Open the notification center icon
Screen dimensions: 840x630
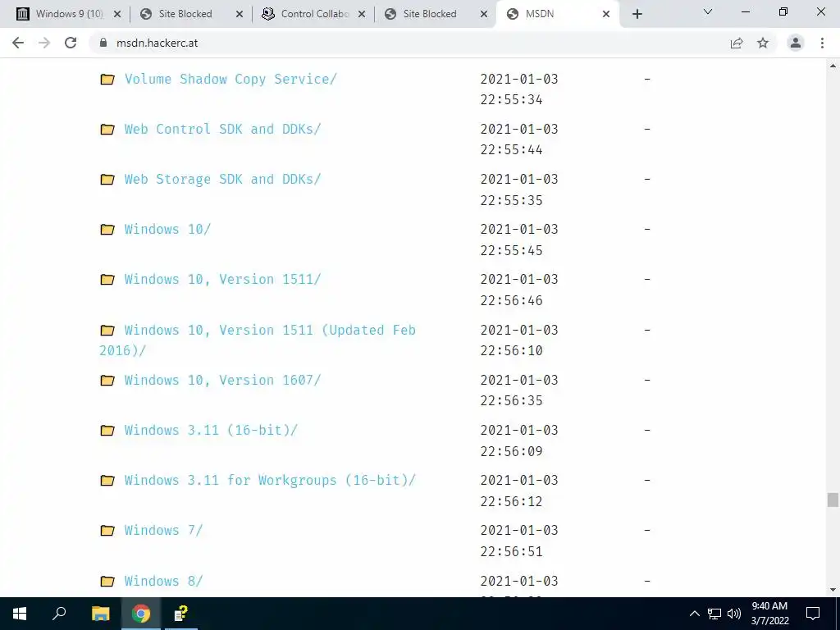pos(813,614)
